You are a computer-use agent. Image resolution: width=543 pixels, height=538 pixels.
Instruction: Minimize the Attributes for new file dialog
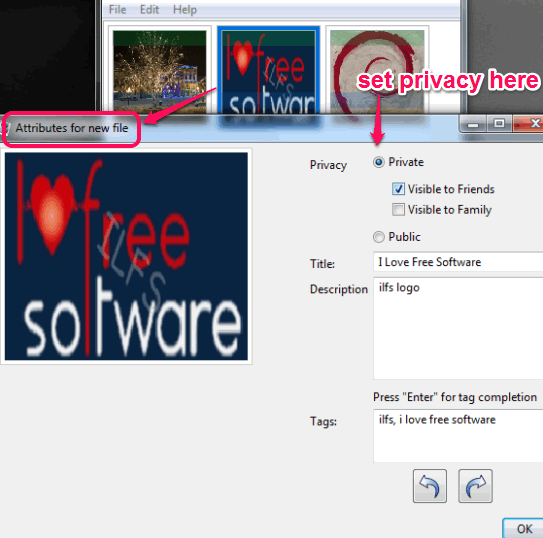pos(473,124)
